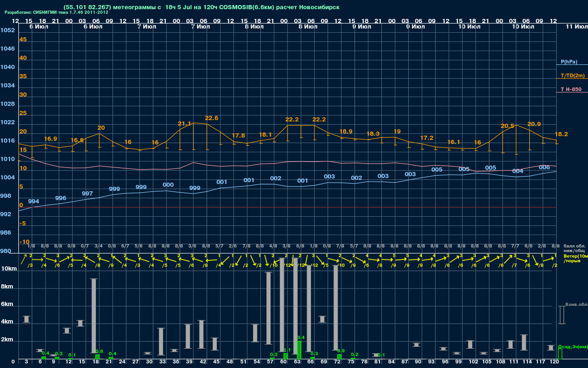Click the 996 pressure value
This screenshot has width=588, height=368.
(x=61, y=198)
